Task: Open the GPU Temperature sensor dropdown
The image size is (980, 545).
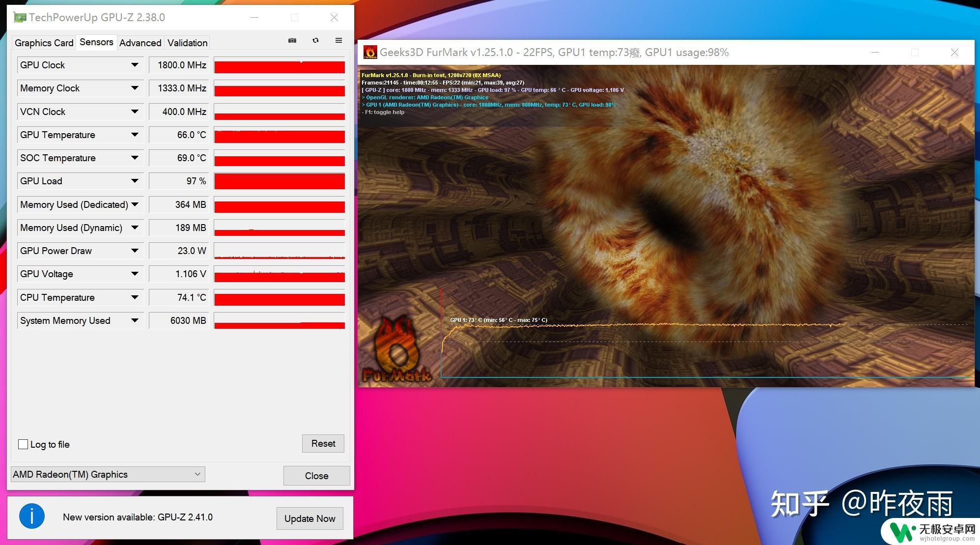Action: (135, 135)
